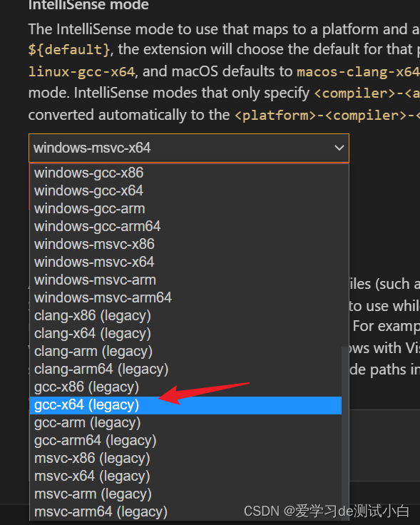This screenshot has height=525, width=420.
Task: Select windows-gcc-x86 option
Action: click(185, 173)
